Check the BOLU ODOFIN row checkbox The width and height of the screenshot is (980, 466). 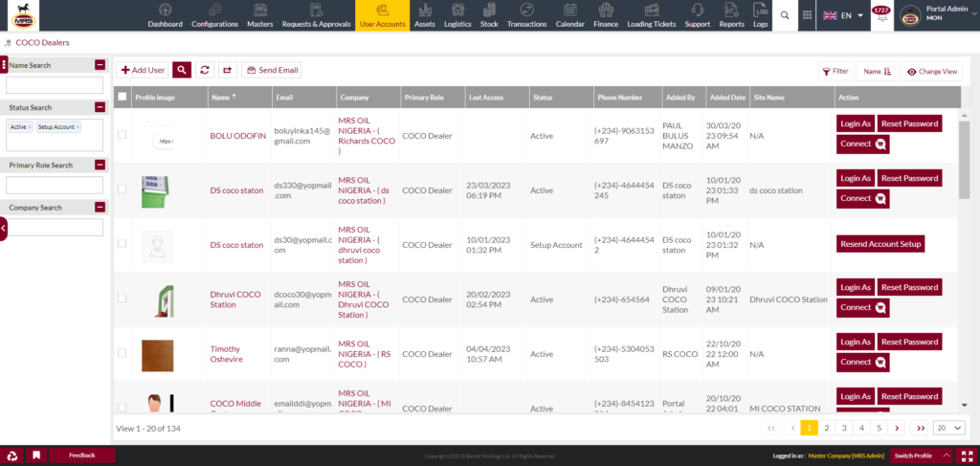[122, 134]
